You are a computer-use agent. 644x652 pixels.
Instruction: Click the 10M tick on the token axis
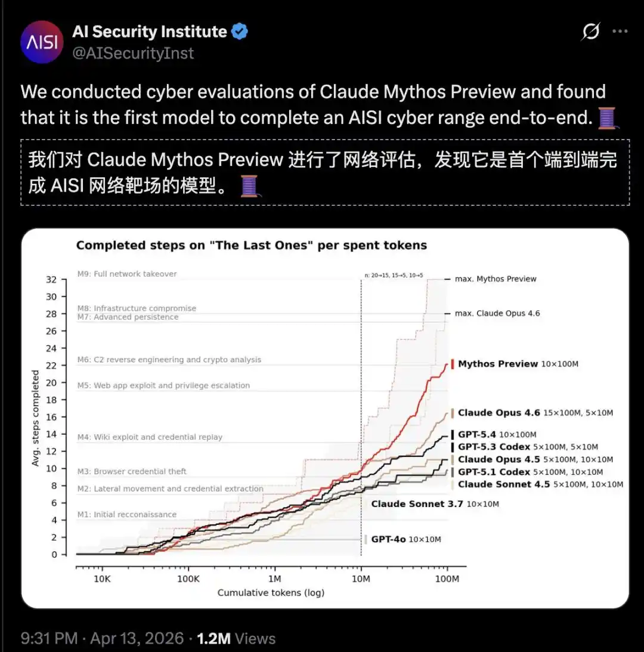[x=361, y=579]
